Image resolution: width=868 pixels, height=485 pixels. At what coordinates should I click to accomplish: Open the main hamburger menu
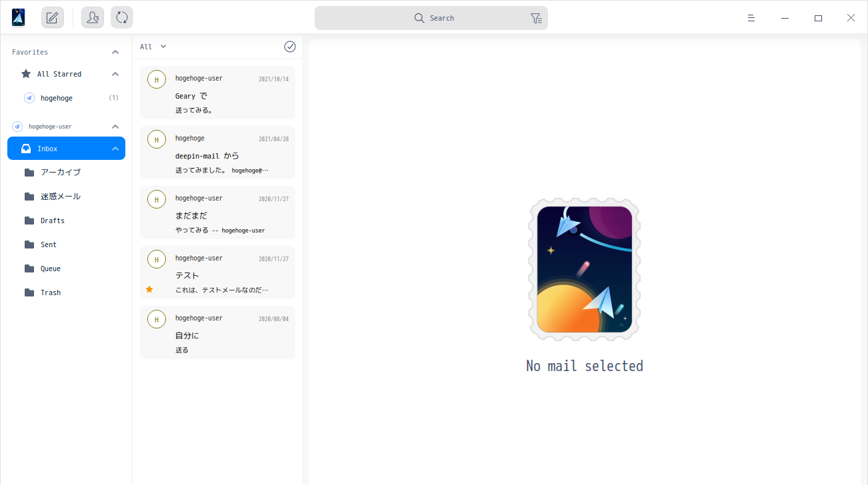pyautogui.click(x=751, y=18)
